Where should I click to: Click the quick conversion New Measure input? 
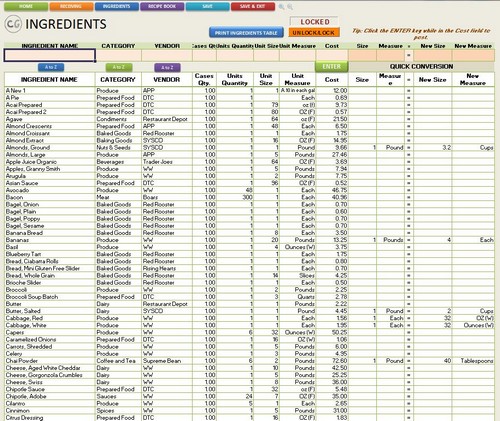coord(473,55)
